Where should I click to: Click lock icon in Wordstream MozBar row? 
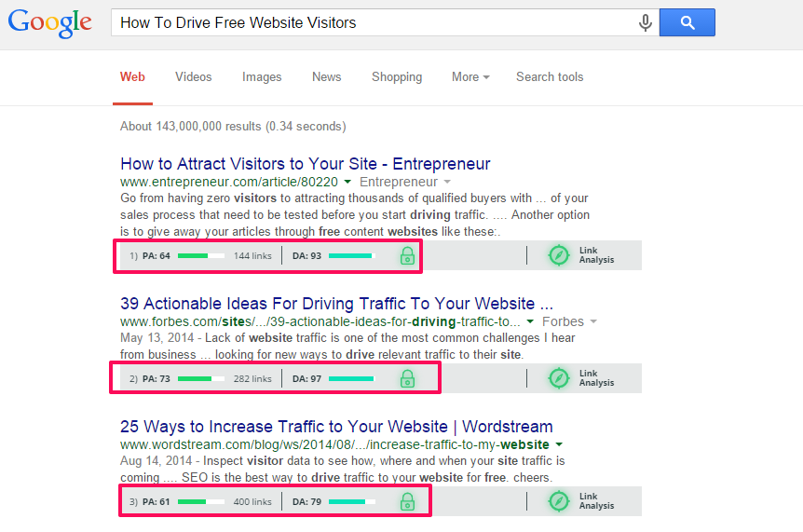pyautogui.click(x=407, y=501)
